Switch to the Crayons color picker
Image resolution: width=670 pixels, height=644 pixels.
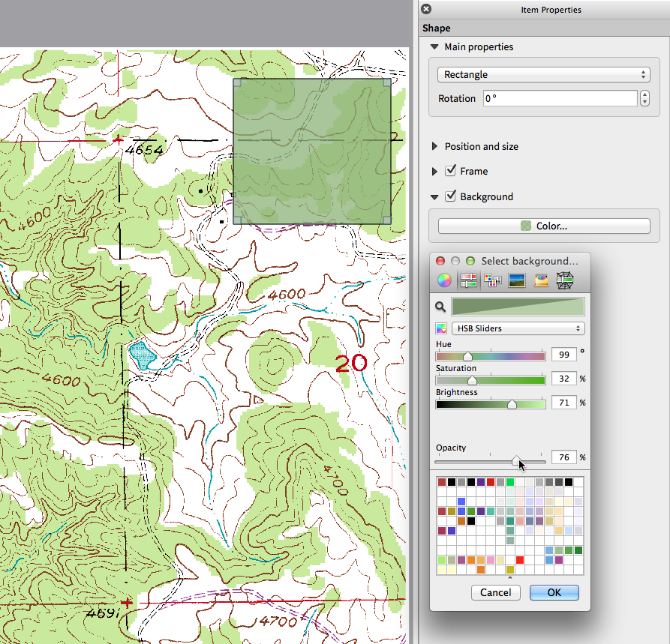(540, 281)
